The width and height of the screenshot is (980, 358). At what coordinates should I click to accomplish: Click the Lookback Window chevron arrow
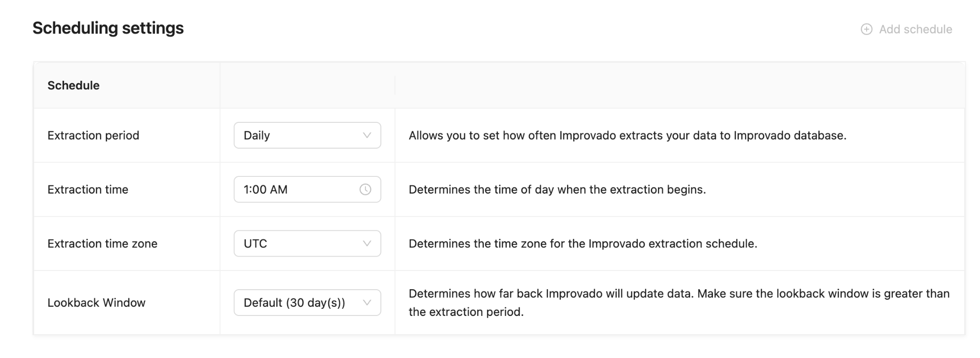click(x=367, y=303)
